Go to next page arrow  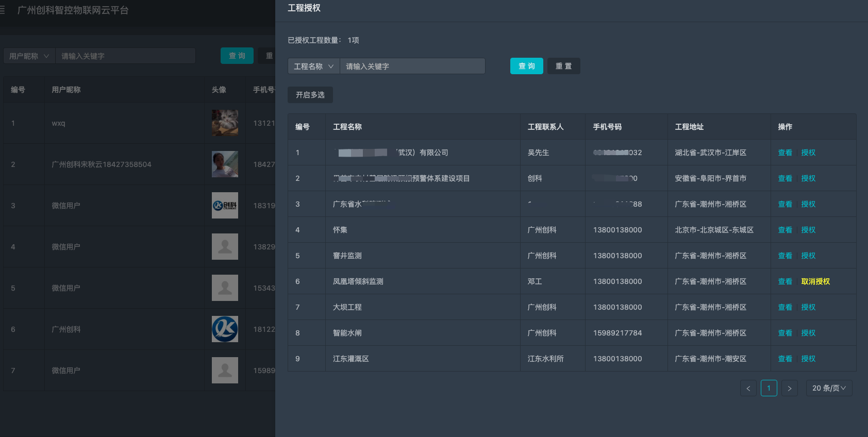pos(790,388)
